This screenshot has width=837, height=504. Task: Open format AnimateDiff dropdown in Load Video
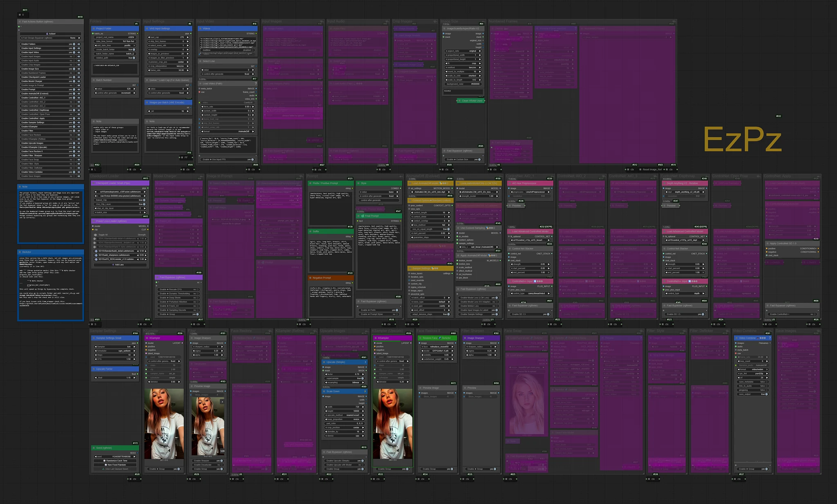pos(227,131)
